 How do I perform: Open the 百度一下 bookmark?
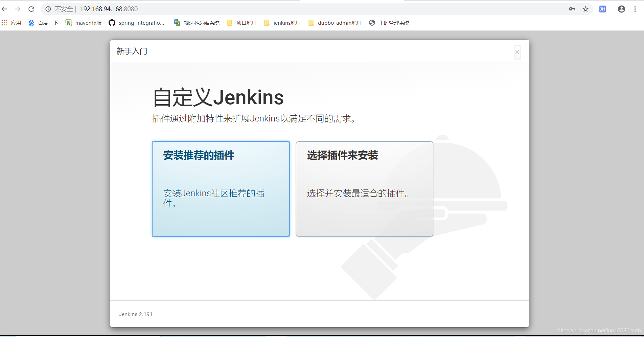[x=43, y=23]
